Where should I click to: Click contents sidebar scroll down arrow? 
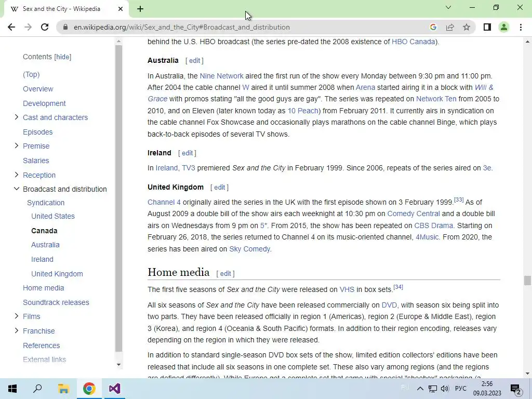(x=118, y=365)
